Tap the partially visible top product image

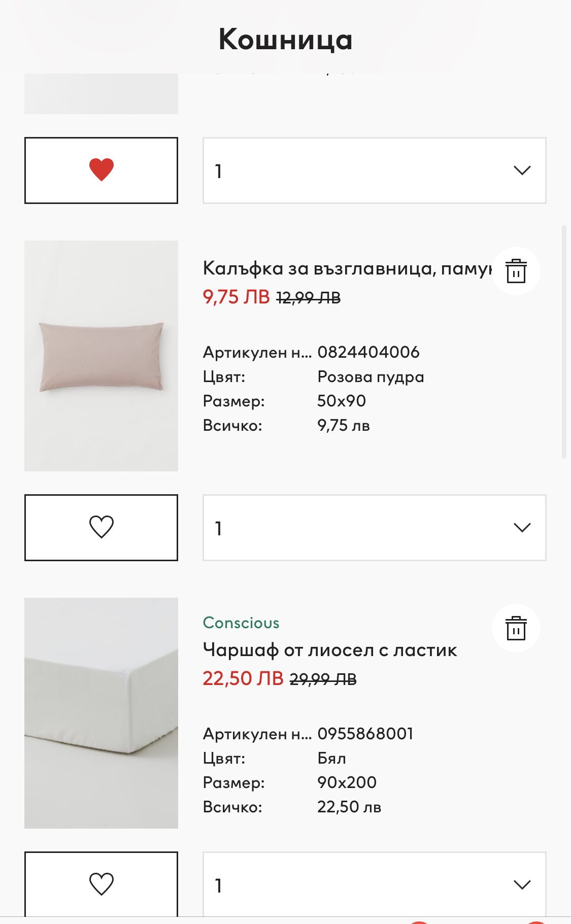click(x=101, y=94)
